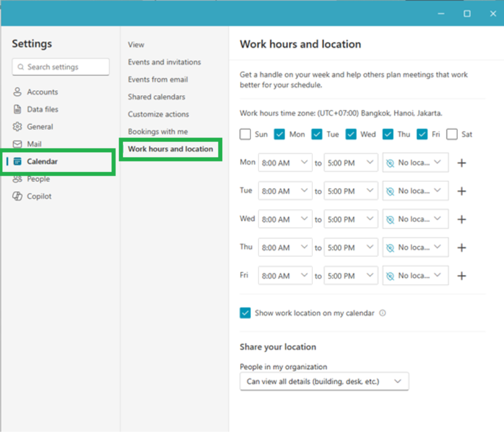504x432 pixels.
Task: Add another time block for Wed
Action: click(x=462, y=220)
